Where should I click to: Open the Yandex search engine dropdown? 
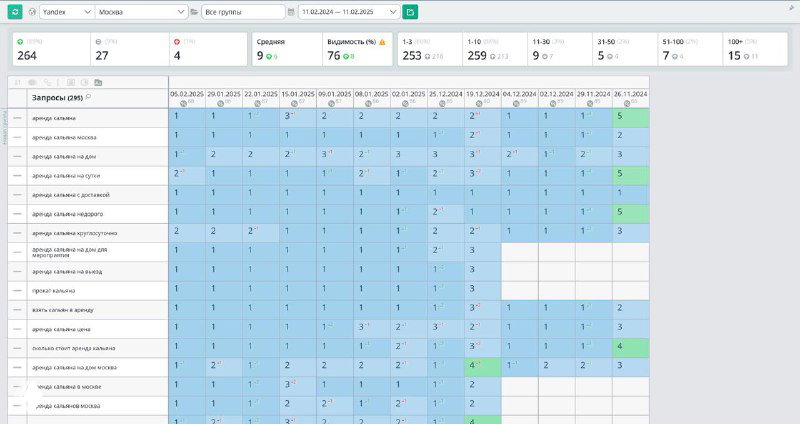(x=67, y=12)
